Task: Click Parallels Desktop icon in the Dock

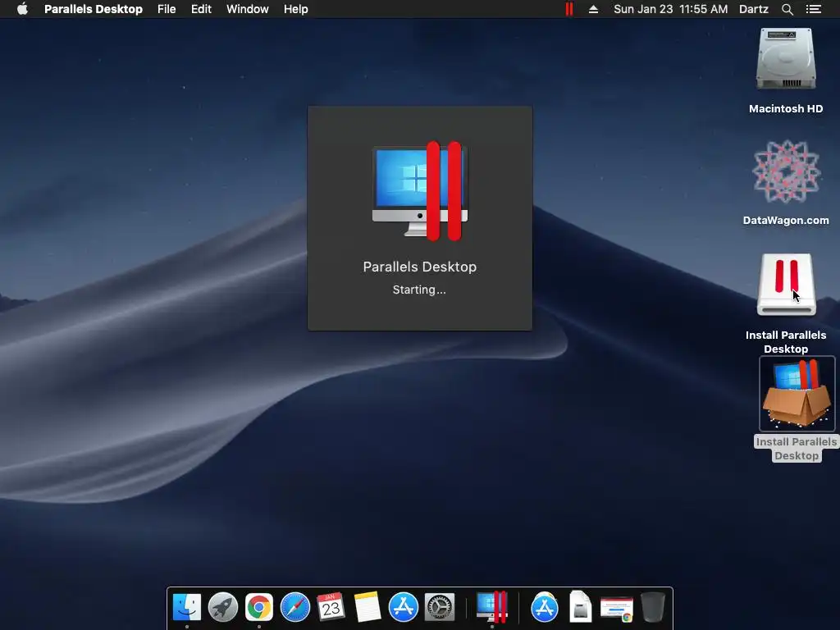Action: pos(492,607)
